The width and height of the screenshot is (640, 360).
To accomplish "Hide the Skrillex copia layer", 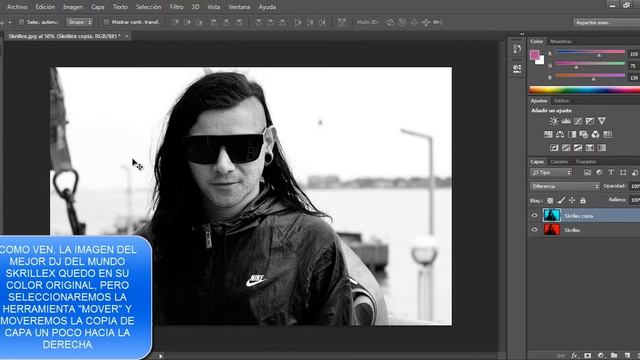I will pyautogui.click(x=535, y=216).
